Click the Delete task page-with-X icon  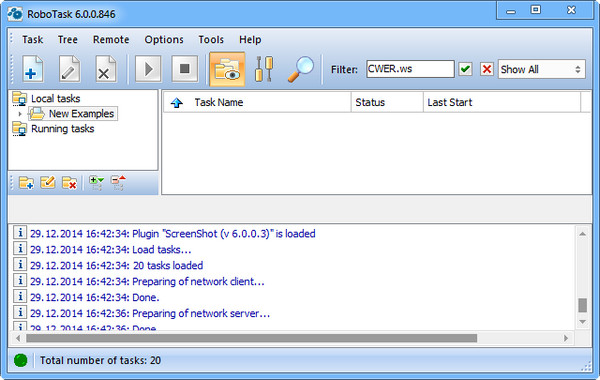[105, 69]
